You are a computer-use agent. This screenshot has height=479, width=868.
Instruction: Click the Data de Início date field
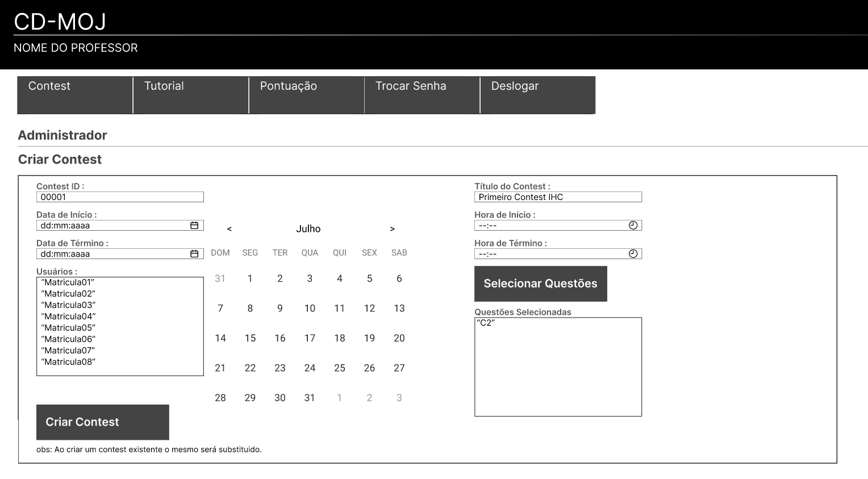click(x=120, y=226)
